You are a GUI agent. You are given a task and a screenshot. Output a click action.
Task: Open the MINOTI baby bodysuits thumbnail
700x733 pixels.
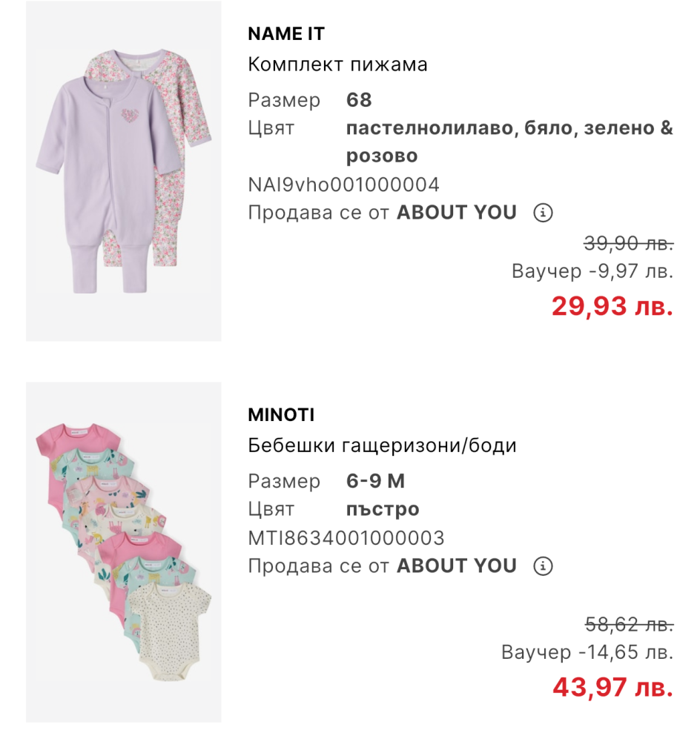124,552
